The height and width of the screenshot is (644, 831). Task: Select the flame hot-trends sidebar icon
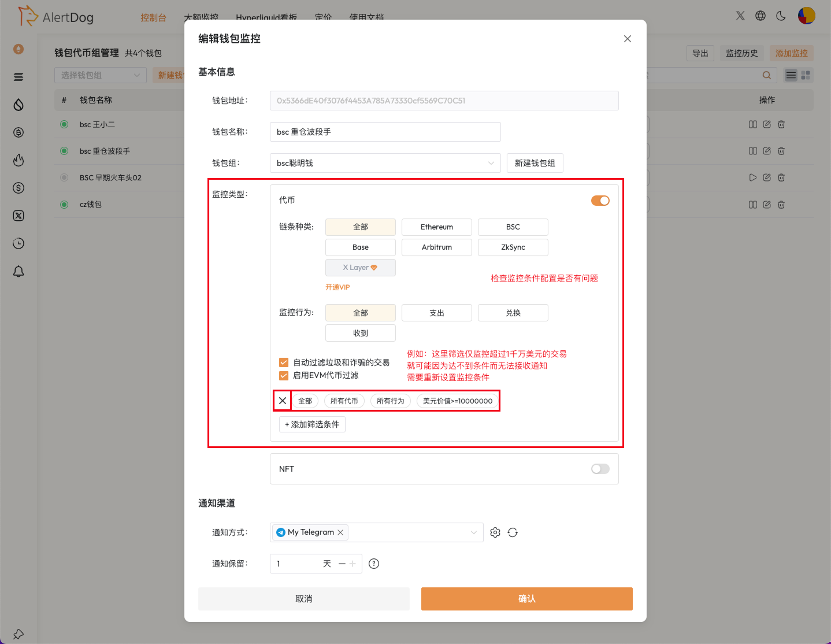[x=18, y=160]
